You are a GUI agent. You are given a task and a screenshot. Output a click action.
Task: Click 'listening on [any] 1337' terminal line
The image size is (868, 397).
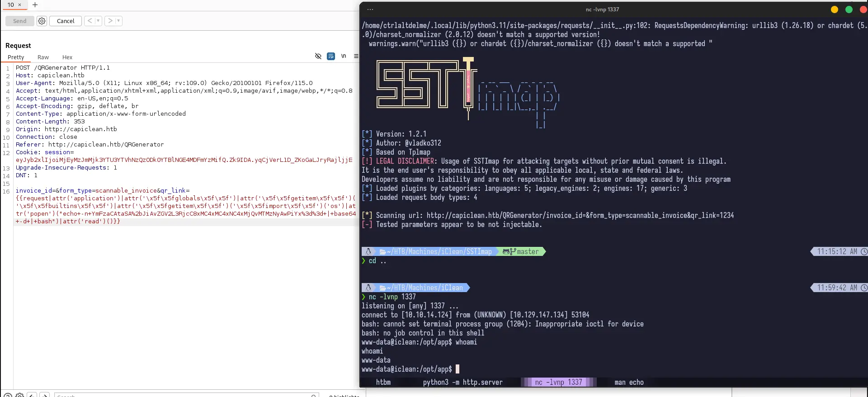pos(410,306)
